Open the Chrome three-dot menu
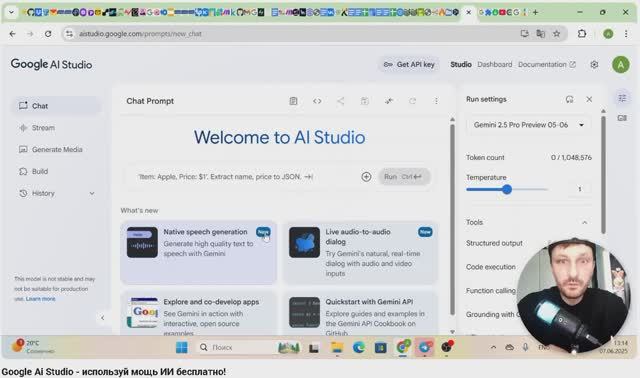Image resolution: width=640 pixels, height=378 pixels. pyautogui.click(x=626, y=34)
